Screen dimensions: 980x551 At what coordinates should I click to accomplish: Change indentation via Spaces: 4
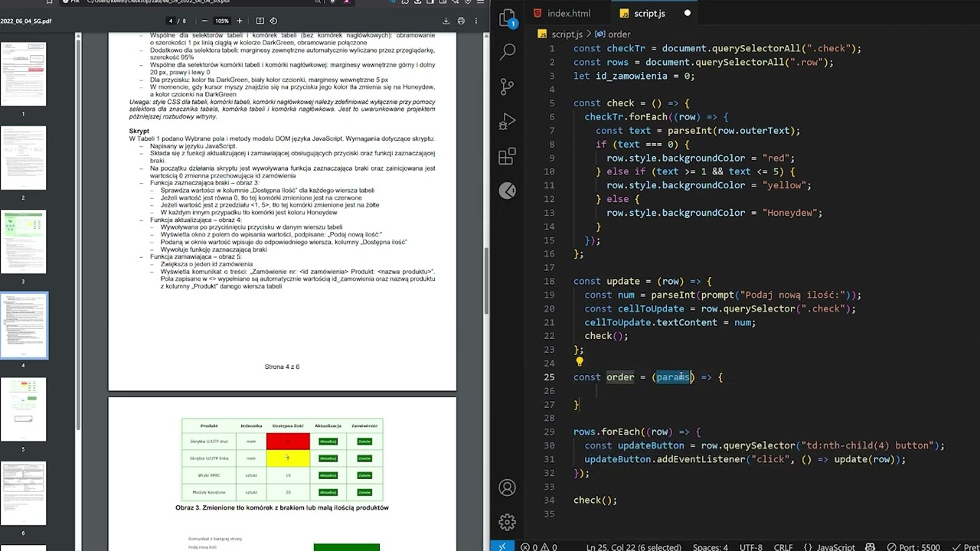(x=710, y=547)
